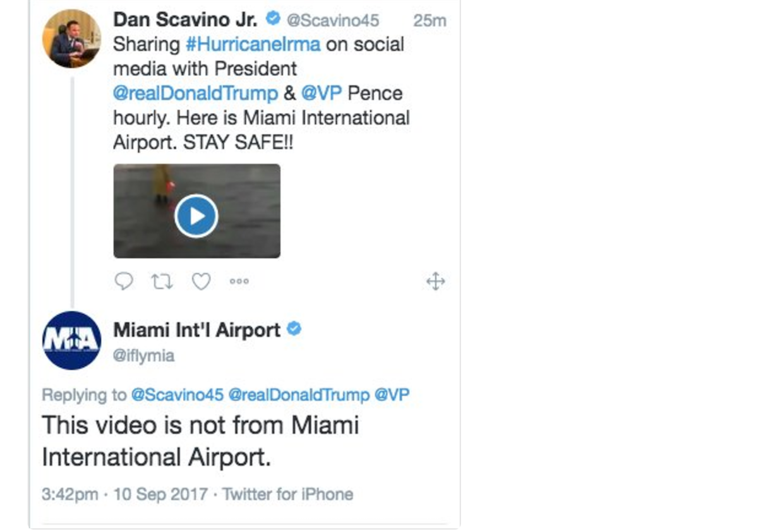Click the Miami Int'l Airport account name
The image size is (758, 532).
[x=196, y=330]
